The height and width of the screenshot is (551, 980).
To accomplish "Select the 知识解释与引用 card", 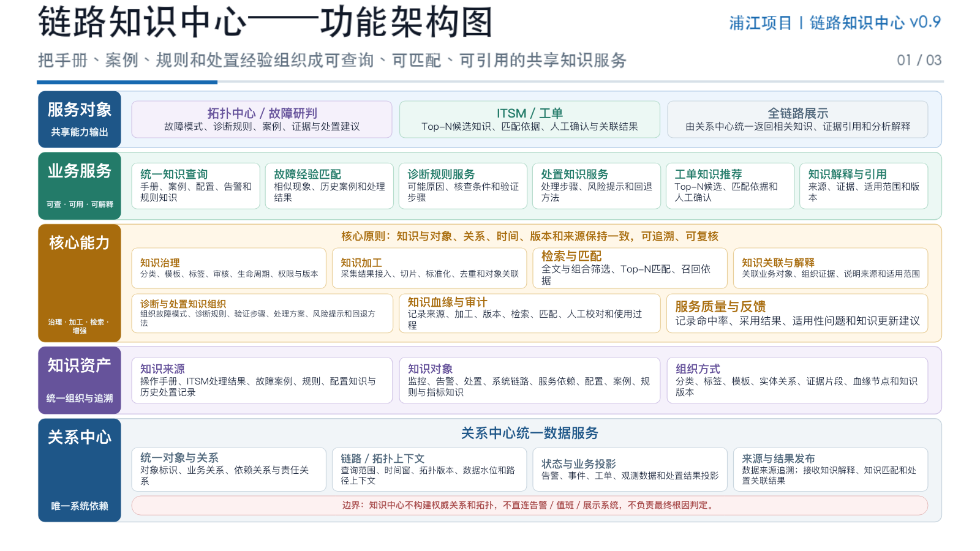I will 864,186.
